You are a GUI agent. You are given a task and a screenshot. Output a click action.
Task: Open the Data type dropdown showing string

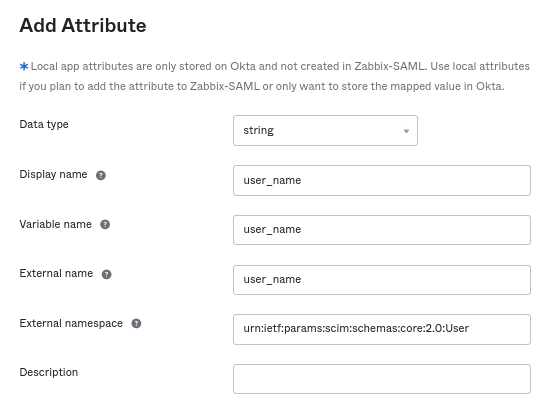325,131
